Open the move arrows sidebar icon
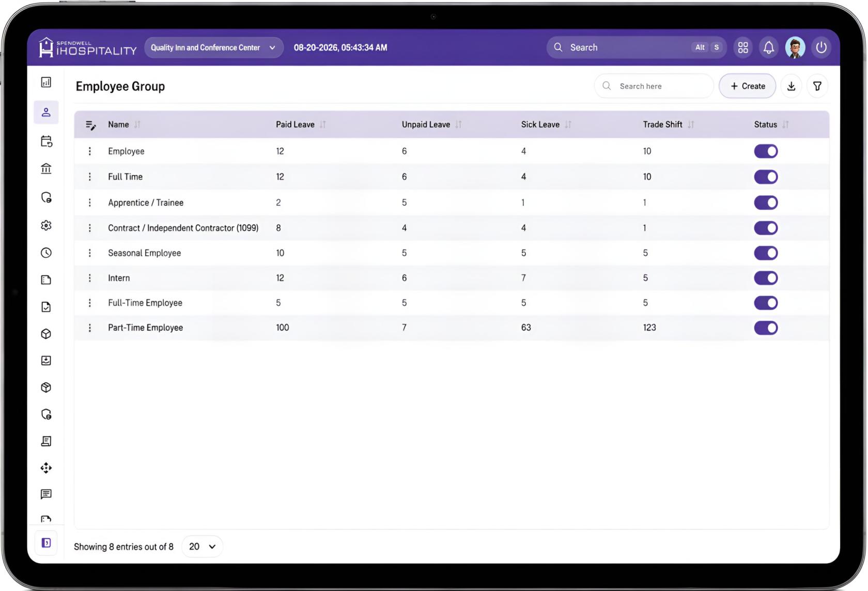The height and width of the screenshot is (591, 868). pos(46,468)
